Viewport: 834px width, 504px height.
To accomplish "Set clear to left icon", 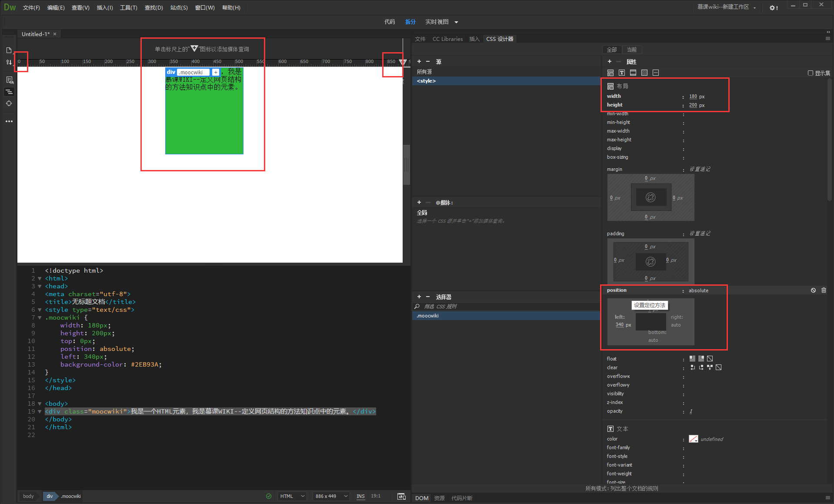I will pyautogui.click(x=692, y=367).
